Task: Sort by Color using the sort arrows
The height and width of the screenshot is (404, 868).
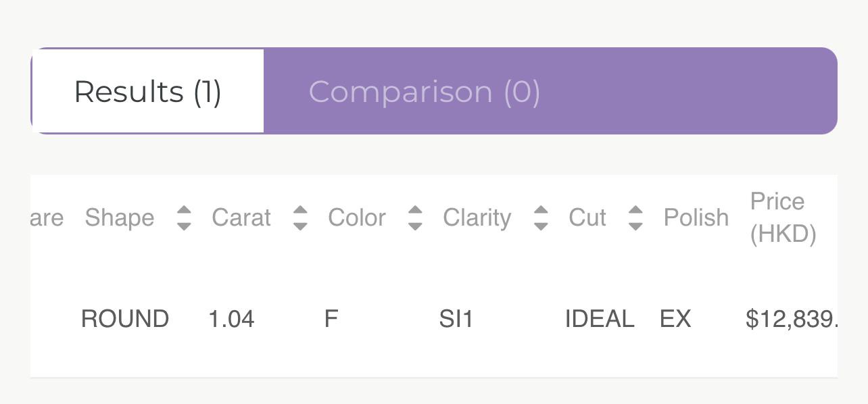Action: [x=415, y=218]
